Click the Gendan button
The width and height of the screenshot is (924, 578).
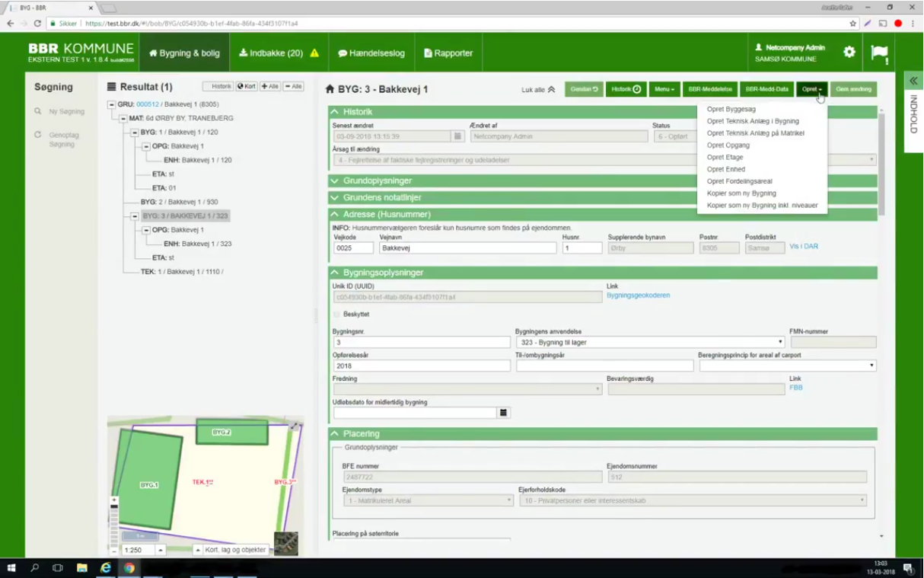click(585, 89)
